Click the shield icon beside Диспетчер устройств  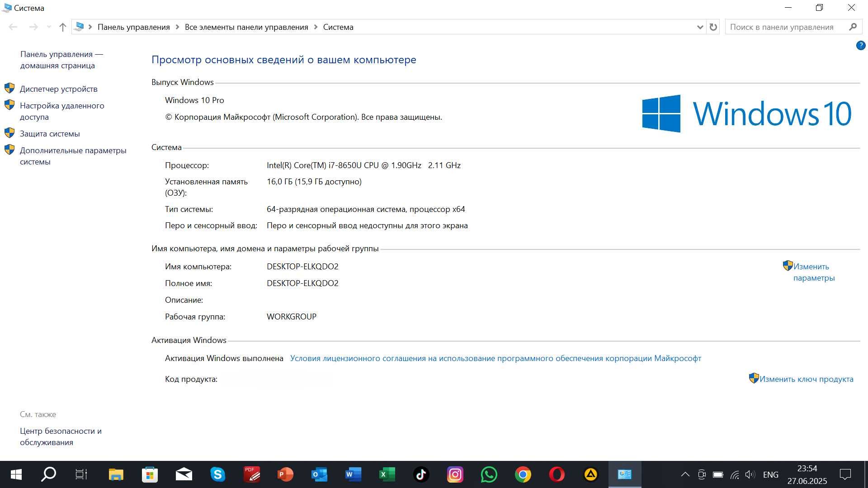(x=9, y=88)
